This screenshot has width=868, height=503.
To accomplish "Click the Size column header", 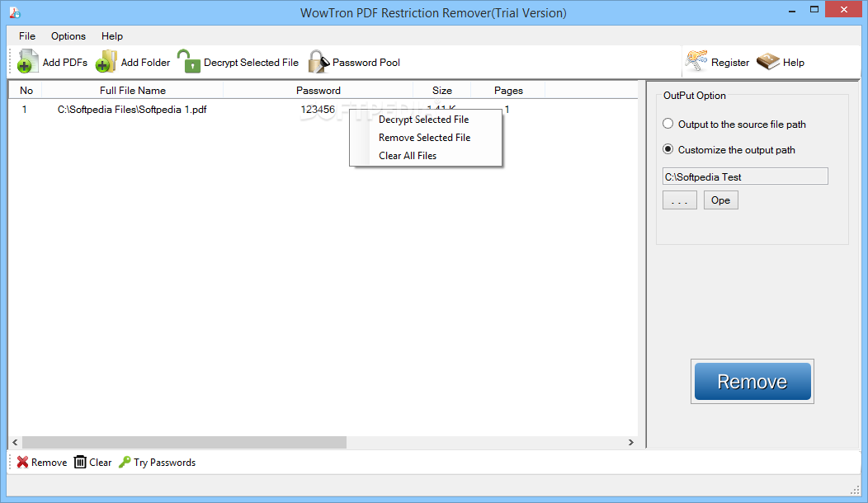I will 441,90.
